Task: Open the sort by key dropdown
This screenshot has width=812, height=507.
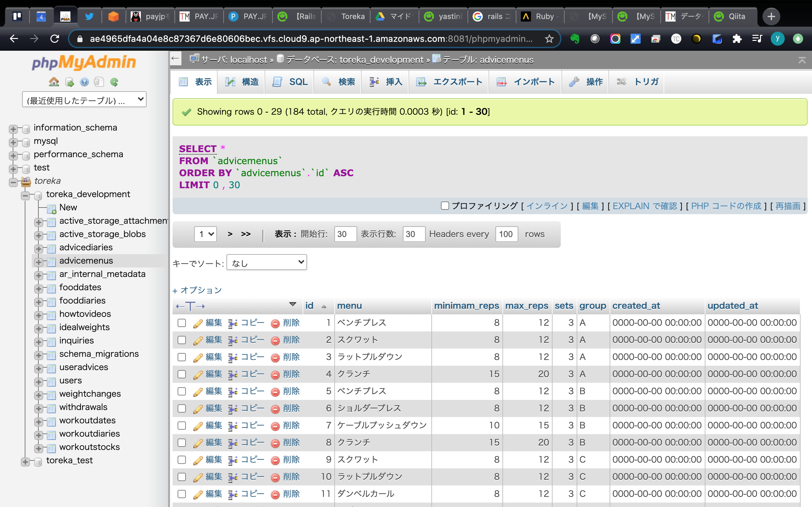Action: tap(267, 263)
